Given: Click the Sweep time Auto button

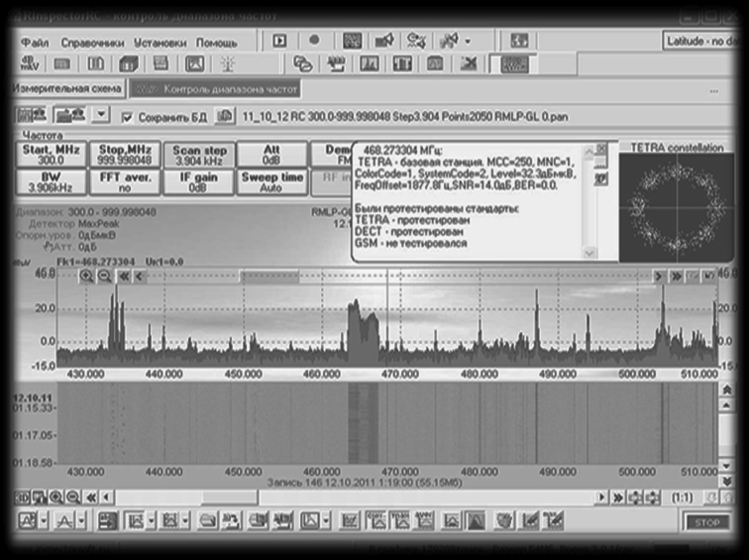Looking at the screenshot, I should click(271, 182).
